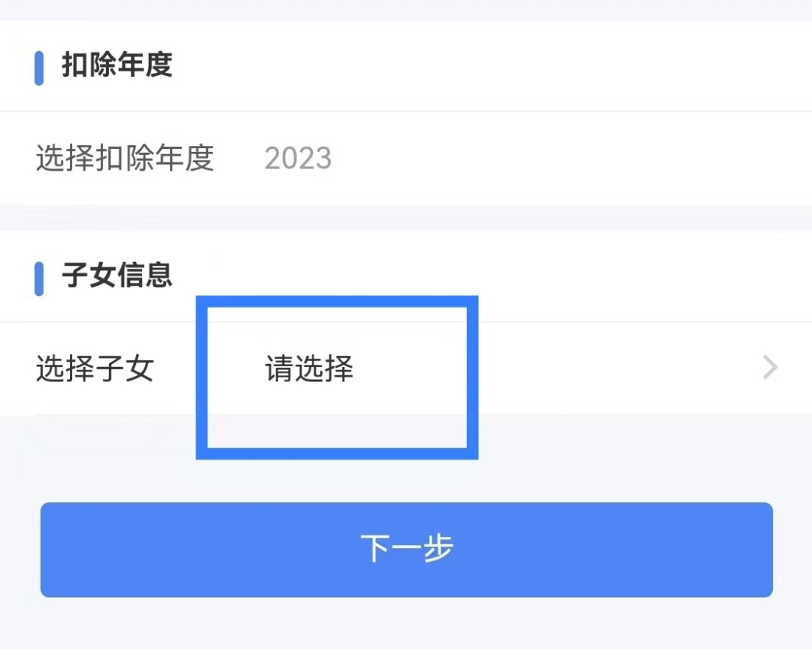Click the 下一步 text on button
Image resolution: width=812 pixels, height=649 pixels.
pyautogui.click(x=407, y=548)
